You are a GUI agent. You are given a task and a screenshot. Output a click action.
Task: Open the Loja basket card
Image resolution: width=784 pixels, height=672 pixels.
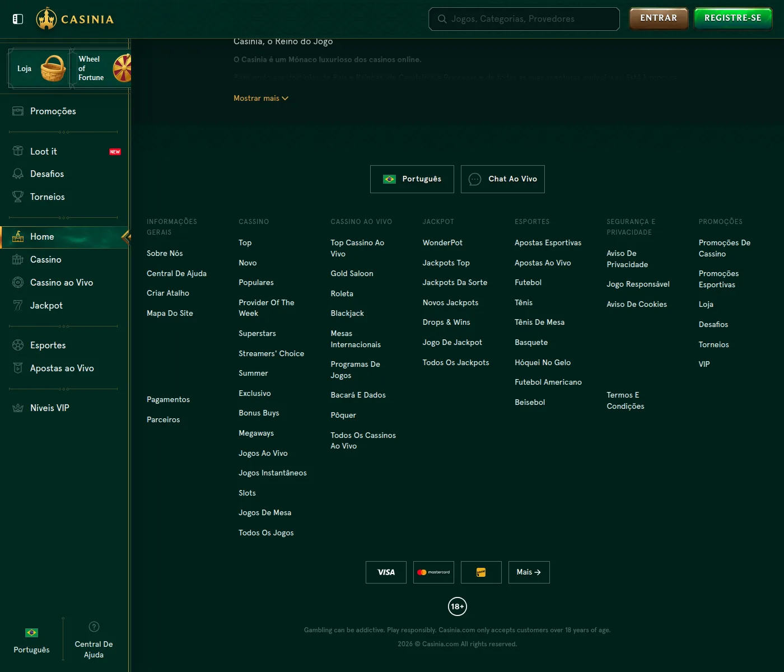(39, 68)
